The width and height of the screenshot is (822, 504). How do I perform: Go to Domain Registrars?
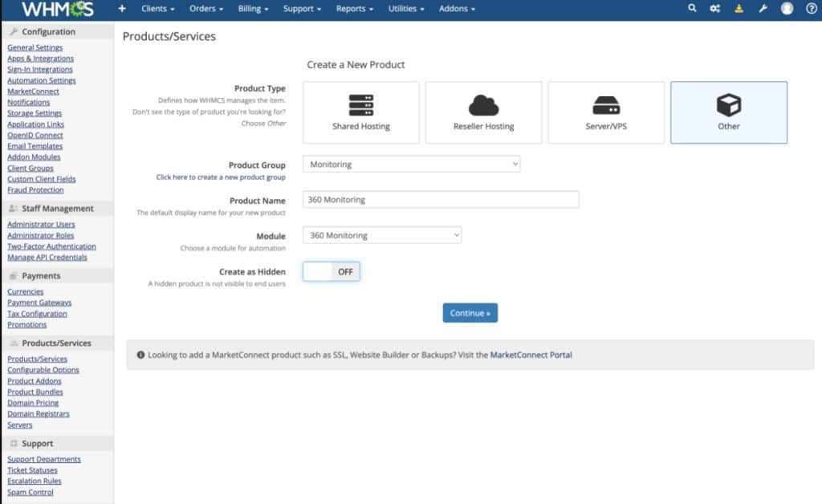[x=39, y=414]
